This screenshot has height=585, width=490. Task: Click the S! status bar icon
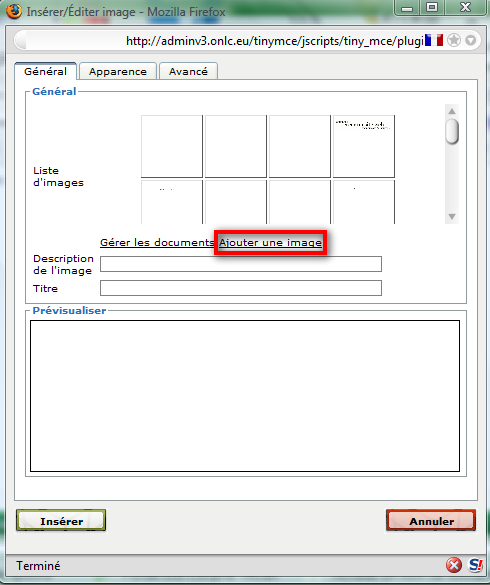click(475, 565)
